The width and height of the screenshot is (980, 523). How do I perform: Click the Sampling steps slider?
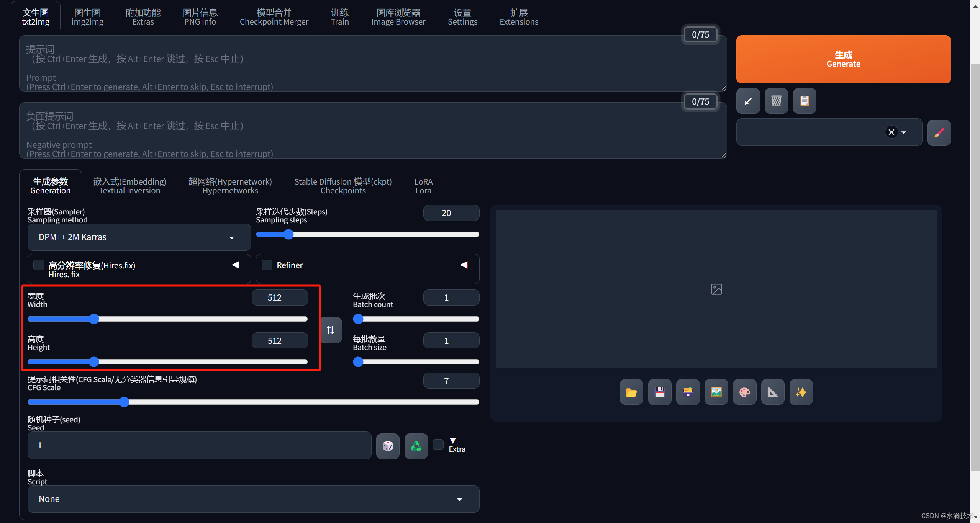367,234
